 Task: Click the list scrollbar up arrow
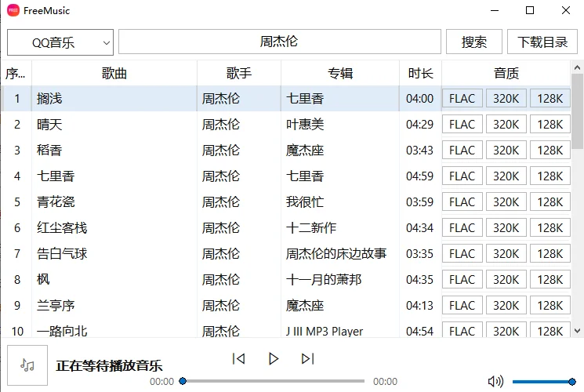[x=577, y=67]
